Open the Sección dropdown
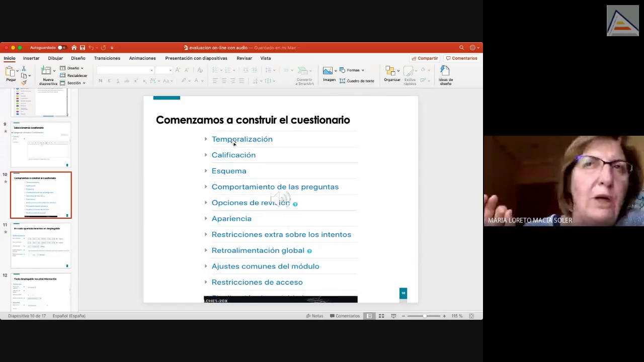The height and width of the screenshot is (362, 644). [x=72, y=83]
